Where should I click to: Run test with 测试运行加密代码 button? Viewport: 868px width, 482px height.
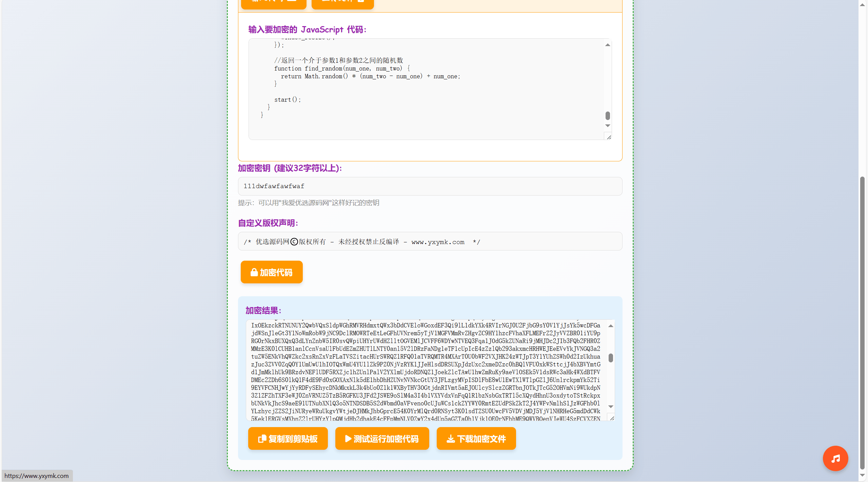(x=382, y=439)
